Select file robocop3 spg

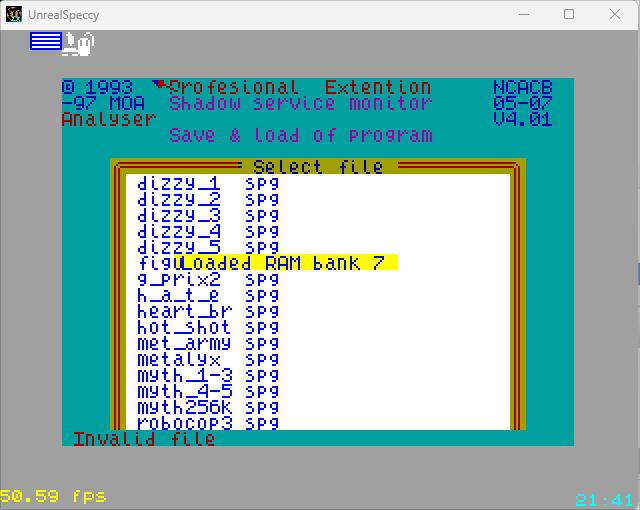(x=208, y=423)
